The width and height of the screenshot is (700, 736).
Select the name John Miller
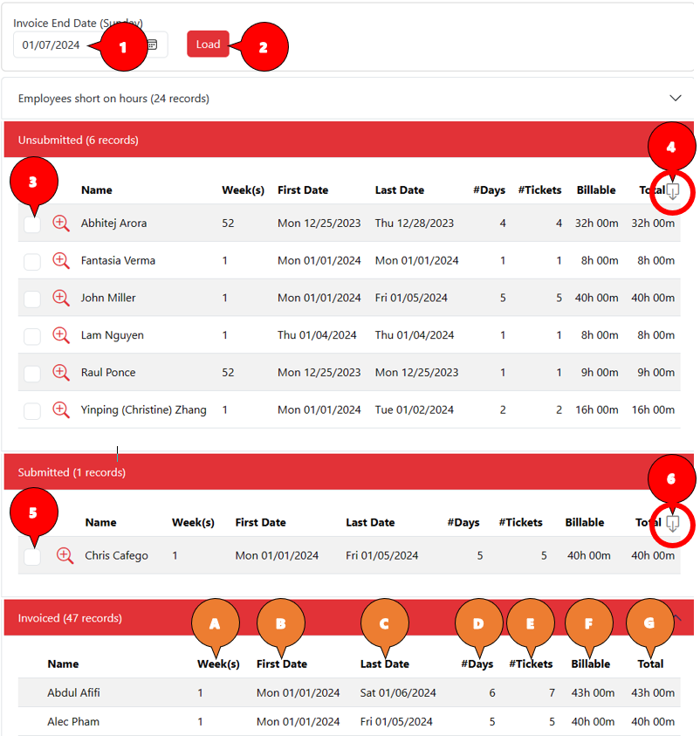[x=108, y=298]
